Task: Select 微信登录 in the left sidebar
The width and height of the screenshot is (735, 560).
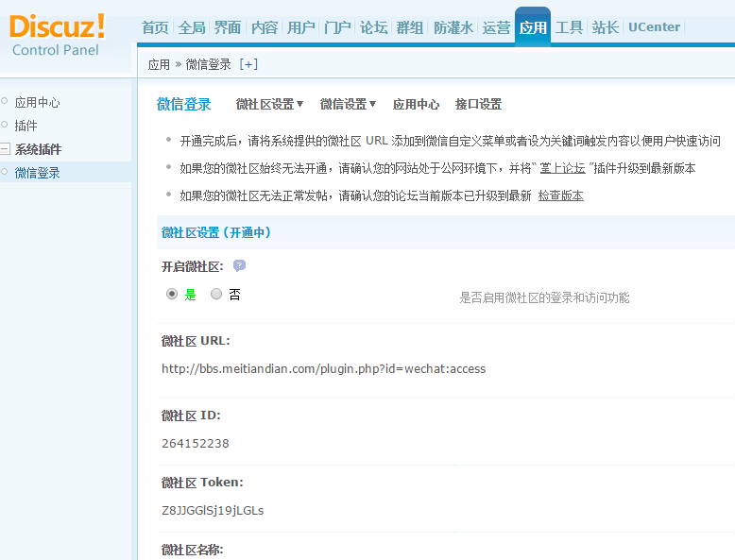Action: click(x=37, y=173)
